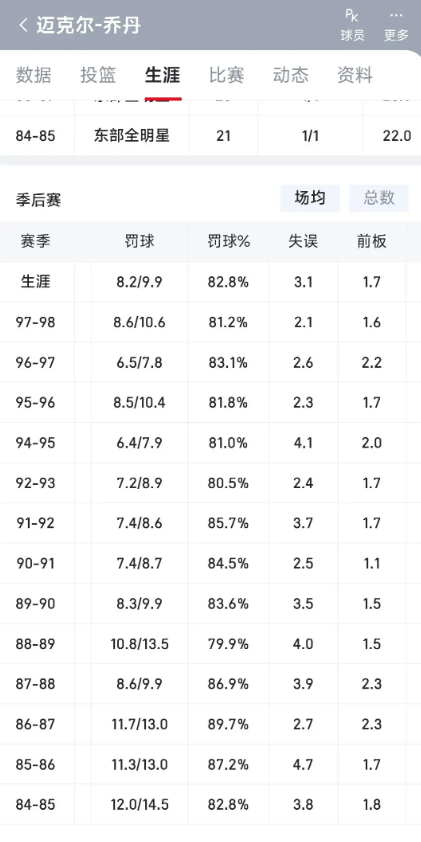Click the 失误 column header

click(x=303, y=242)
